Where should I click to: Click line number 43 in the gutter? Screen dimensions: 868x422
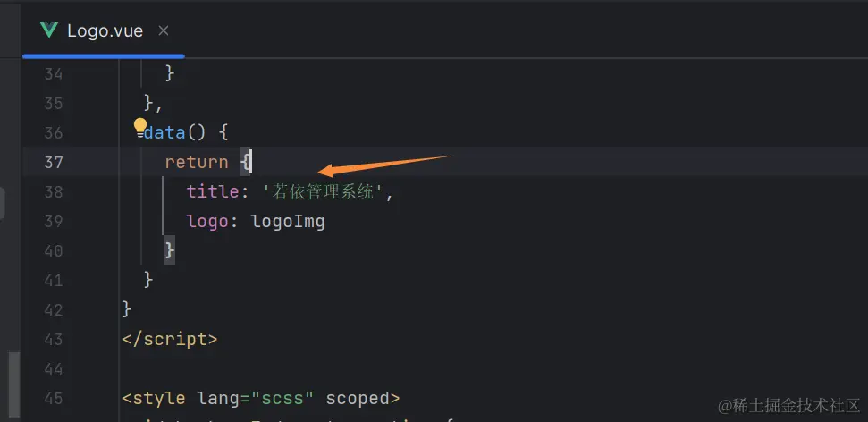(53, 339)
